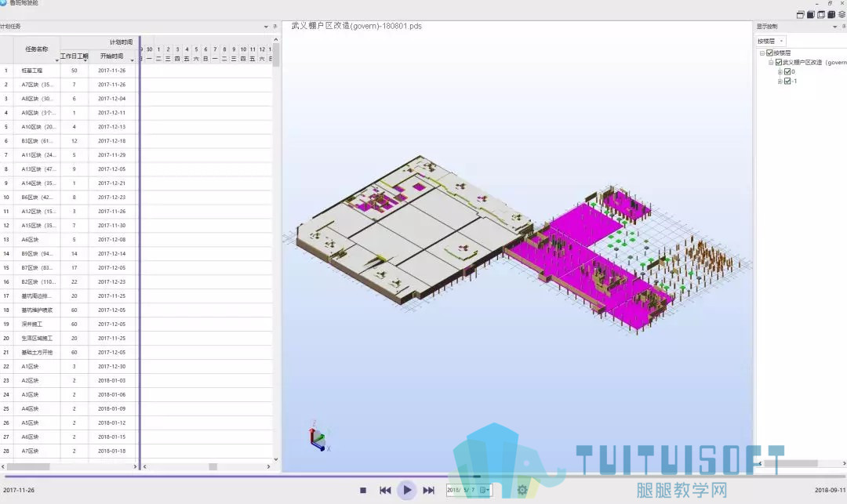The height and width of the screenshot is (504, 847).
Task: Collapse the 武义棚户区改造 tree node
Action: (x=771, y=62)
